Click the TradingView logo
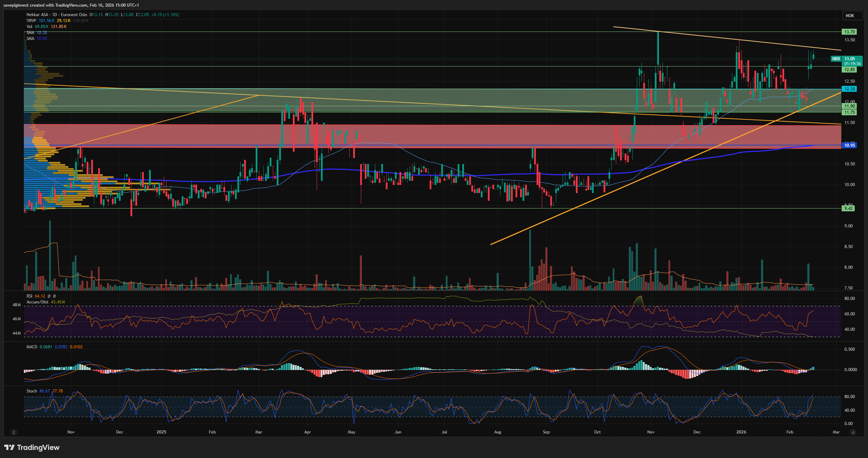The width and height of the screenshot is (868, 458). point(32,447)
